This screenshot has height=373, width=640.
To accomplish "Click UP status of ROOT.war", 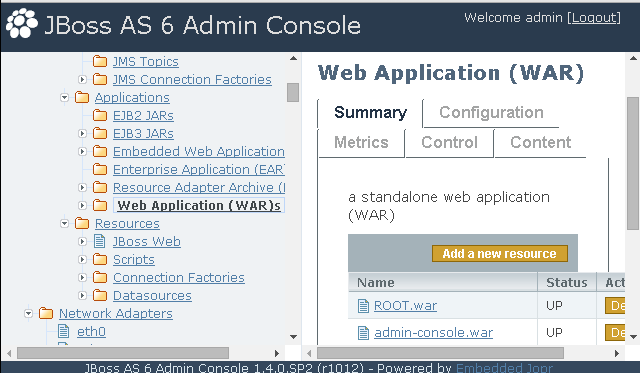I will pos(554,306).
